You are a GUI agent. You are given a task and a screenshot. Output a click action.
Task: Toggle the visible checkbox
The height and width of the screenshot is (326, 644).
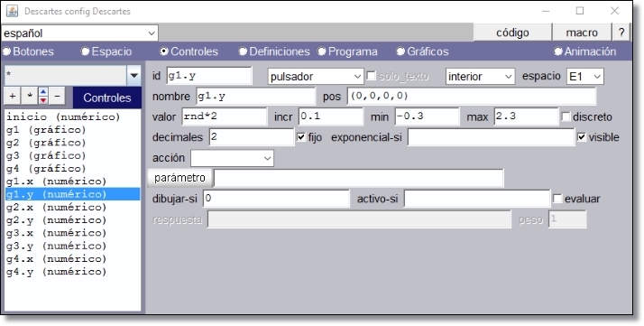tap(582, 137)
